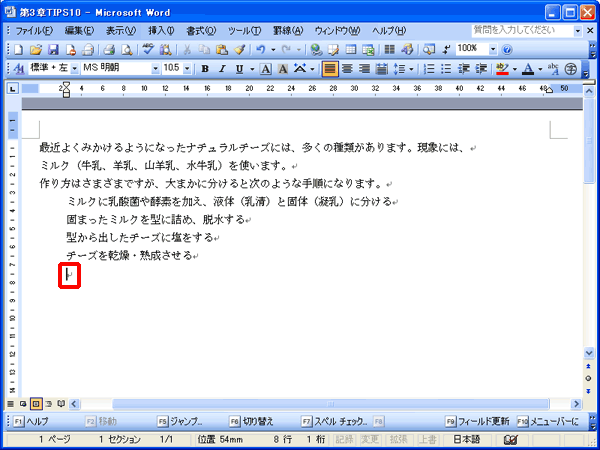Toggle justify alignment
Image resolution: width=600 pixels, height=450 pixels.
330,69
